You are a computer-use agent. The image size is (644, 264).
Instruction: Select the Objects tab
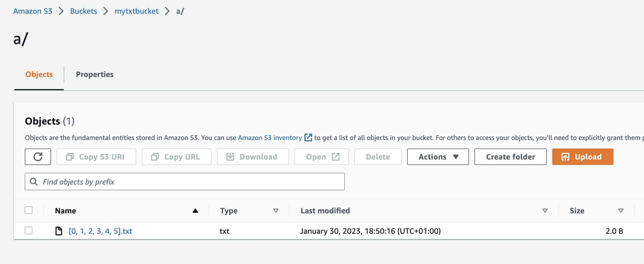click(x=39, y=74)
